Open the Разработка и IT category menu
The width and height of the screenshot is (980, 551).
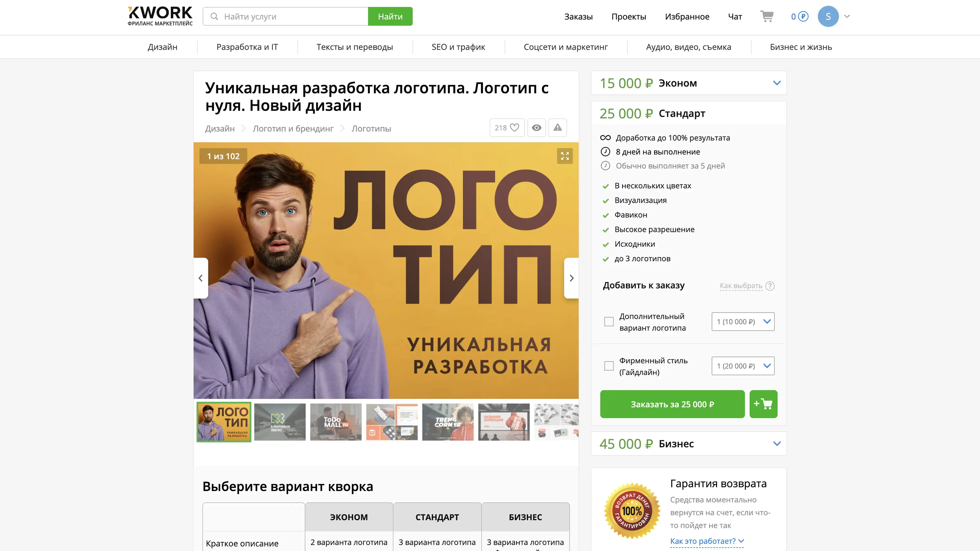247,47
